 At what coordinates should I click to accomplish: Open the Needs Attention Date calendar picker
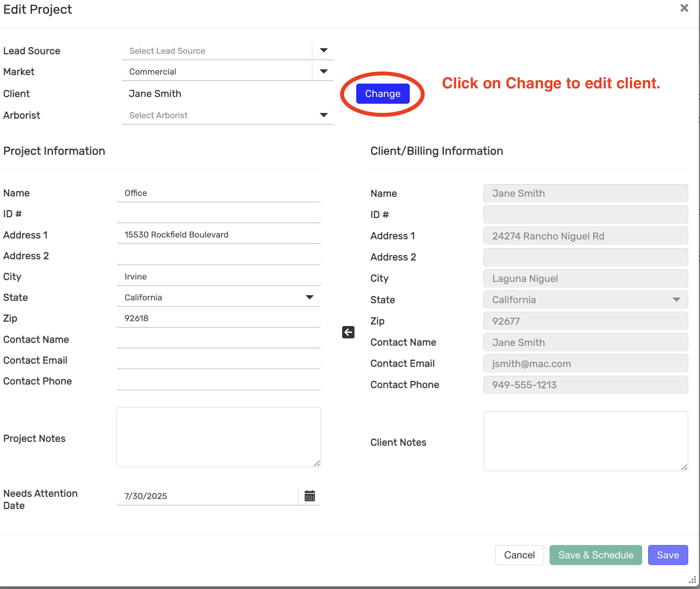tap(310, 496)
